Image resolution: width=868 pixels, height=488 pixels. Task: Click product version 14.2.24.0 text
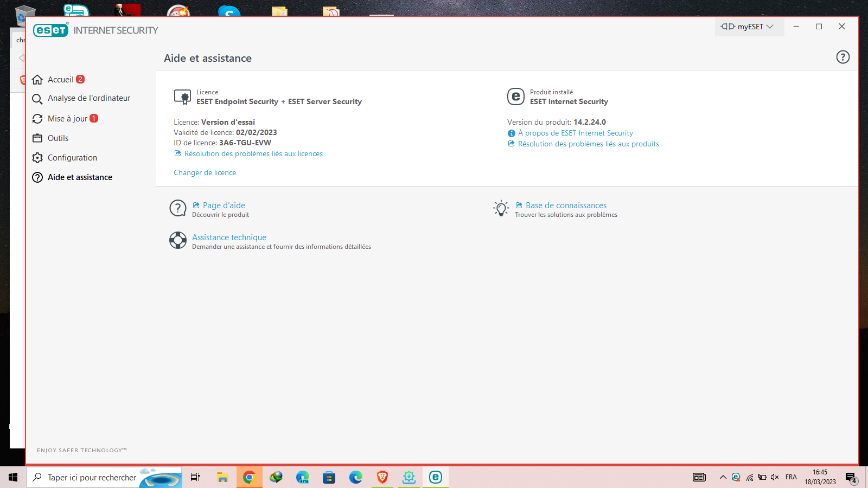coord(590,123)
